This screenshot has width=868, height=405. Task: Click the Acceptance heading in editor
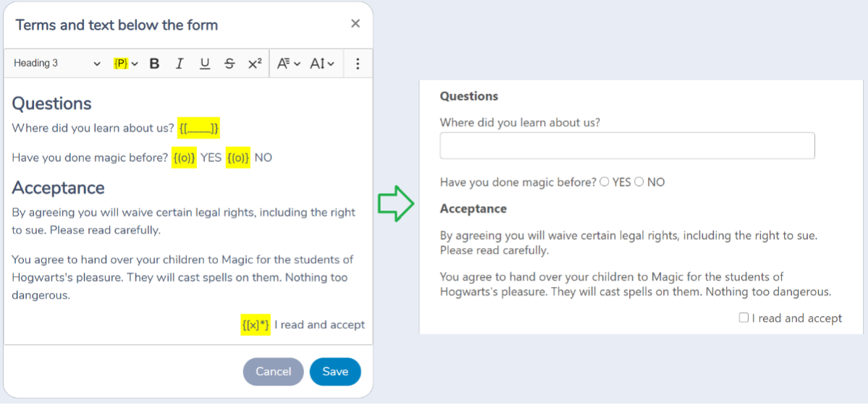point(58,188)
